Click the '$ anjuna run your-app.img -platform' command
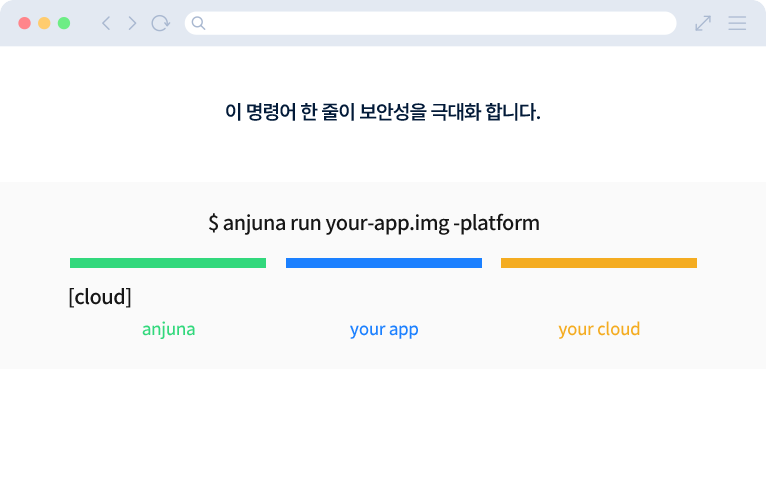Image resolution: width=766 pixels, height=490 pixels. pyautogui.click(x=374, y=223)
